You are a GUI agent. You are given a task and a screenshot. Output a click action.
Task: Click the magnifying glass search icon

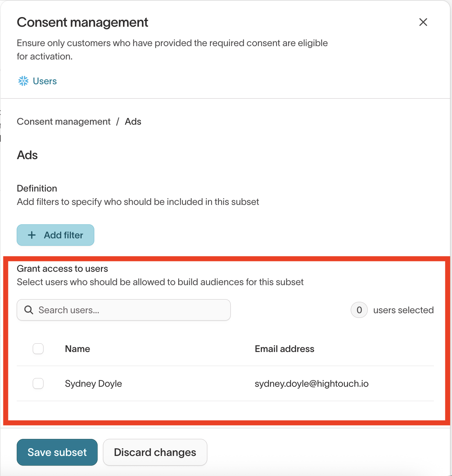29,310
